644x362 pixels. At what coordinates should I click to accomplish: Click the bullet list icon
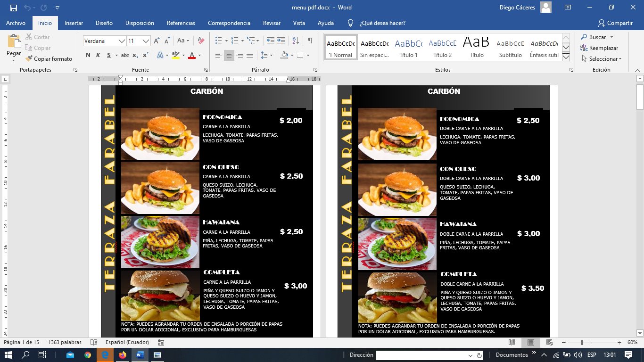pos(218,41)
